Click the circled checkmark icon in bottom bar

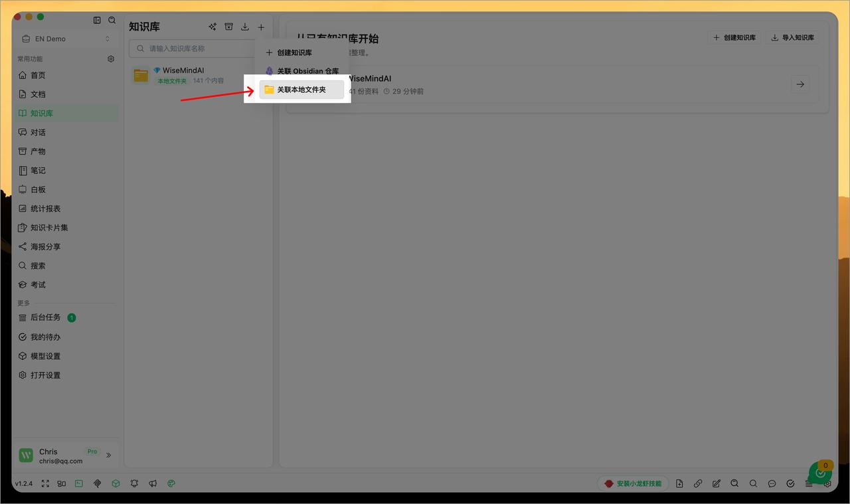pyautogui.click(x=790, y=483)
